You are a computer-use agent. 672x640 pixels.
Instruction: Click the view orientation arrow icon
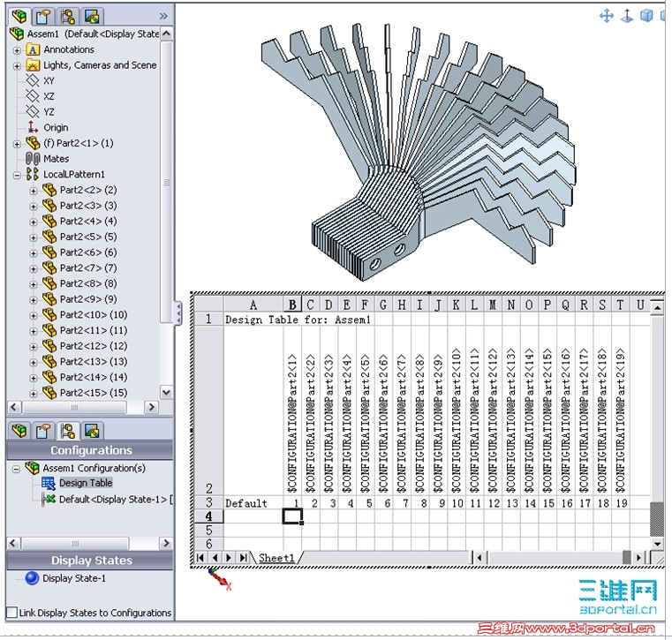click(x=627, y=16)
